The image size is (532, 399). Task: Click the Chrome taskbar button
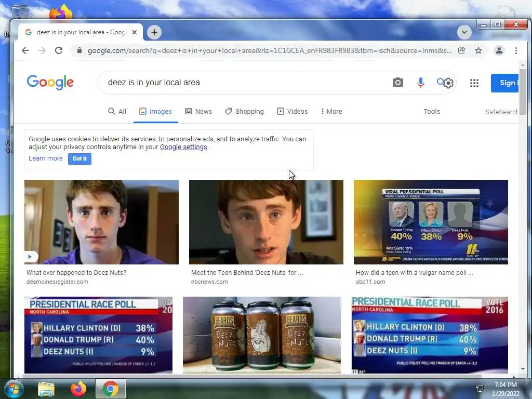point(110,389)
